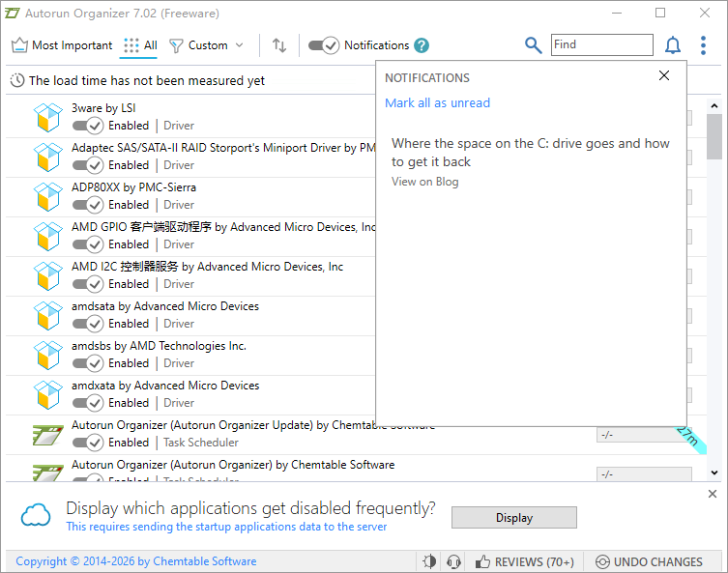The width and height of the screenshot is (728, 573).
Task: Close the Notifications popup panel
Action: [664, 75]
